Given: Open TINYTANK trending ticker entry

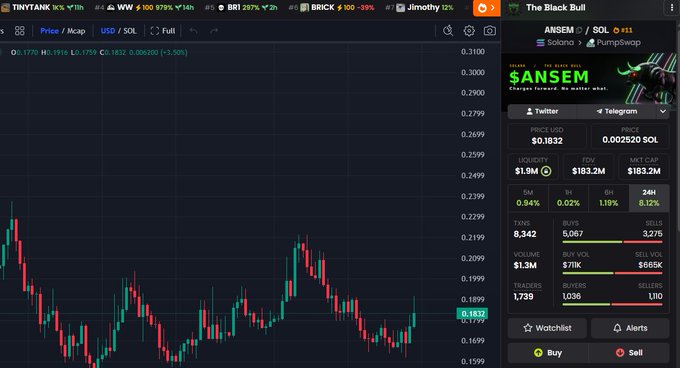Looking at the screenshot, I should click(x=42, y=7).
